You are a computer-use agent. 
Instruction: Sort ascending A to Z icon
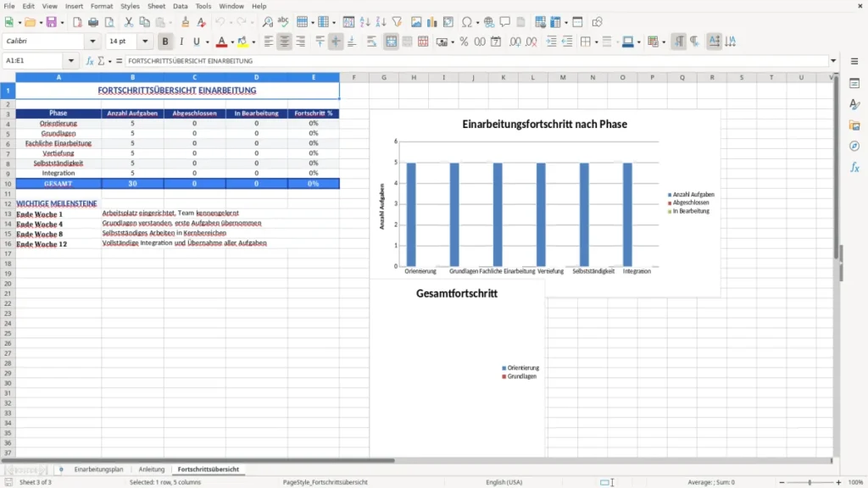click(364, 22)
